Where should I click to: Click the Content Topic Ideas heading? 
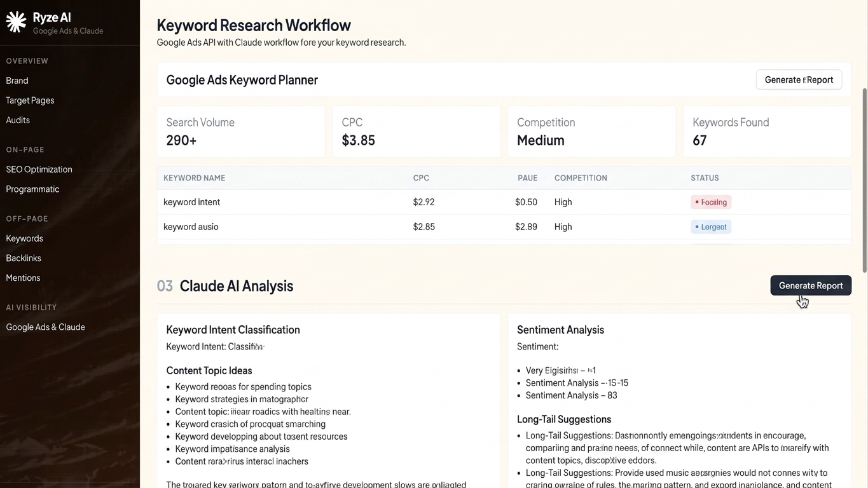pyautogui.click(x=209, y=370)
